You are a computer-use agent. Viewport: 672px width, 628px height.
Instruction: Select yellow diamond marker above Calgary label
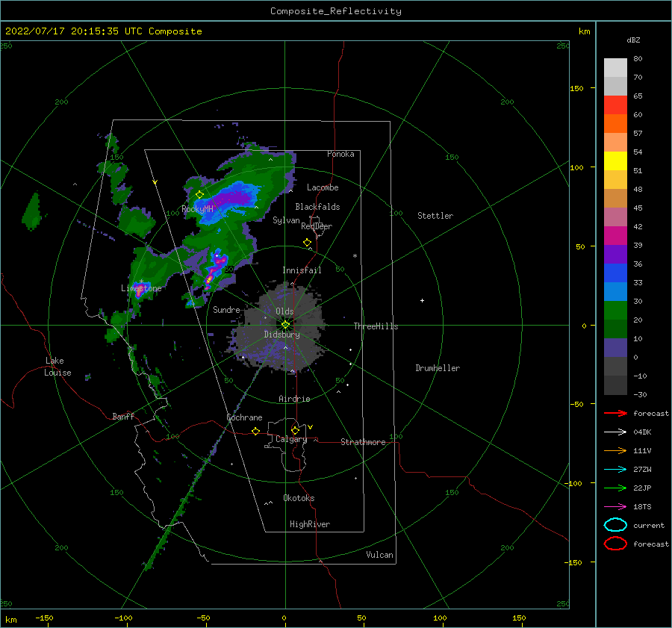[295, 430]
